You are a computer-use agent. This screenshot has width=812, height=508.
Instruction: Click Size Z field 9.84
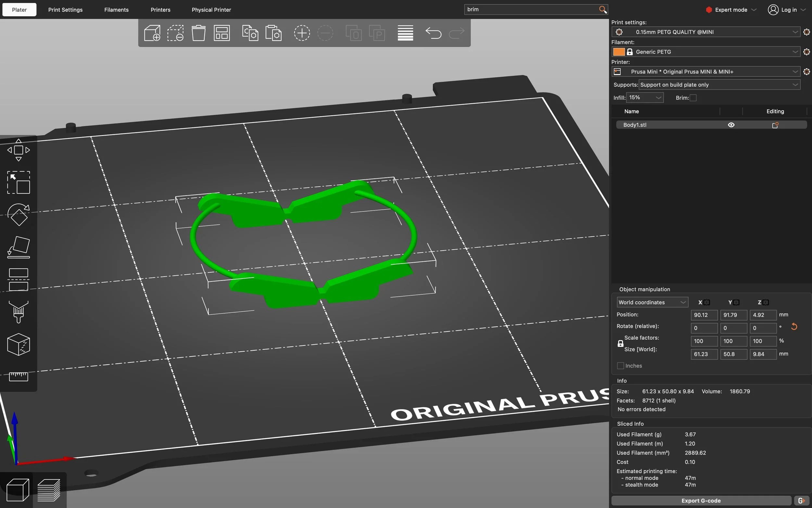[x=763, y=354]
